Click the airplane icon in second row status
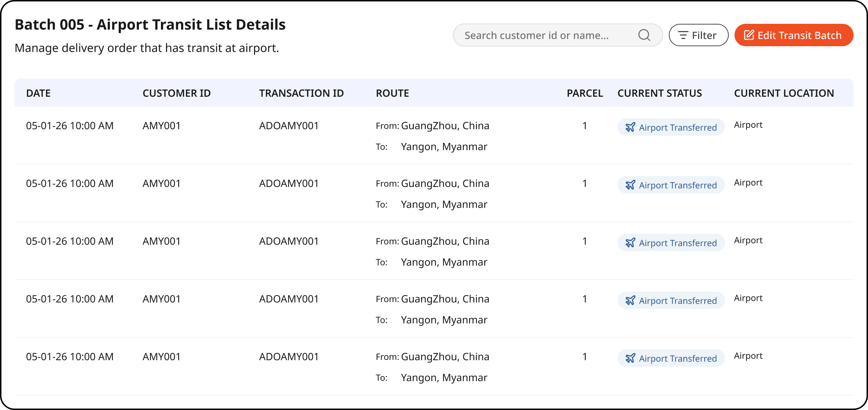 click(630, 185)
